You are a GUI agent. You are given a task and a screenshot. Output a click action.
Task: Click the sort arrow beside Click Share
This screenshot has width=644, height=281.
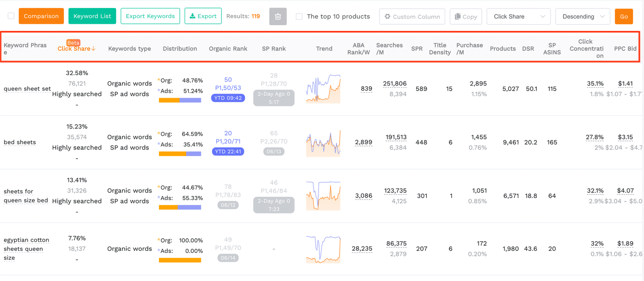(94, 49)
